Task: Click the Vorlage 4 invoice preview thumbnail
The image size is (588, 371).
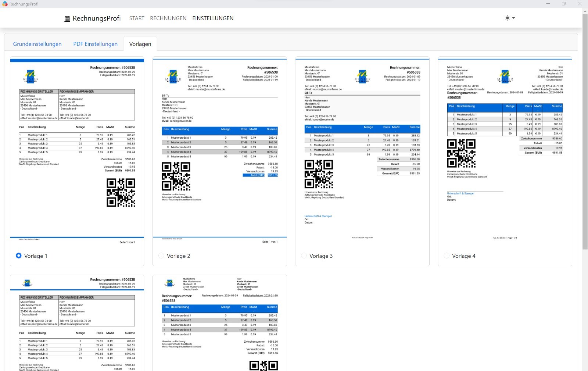Action: [505, 151]
